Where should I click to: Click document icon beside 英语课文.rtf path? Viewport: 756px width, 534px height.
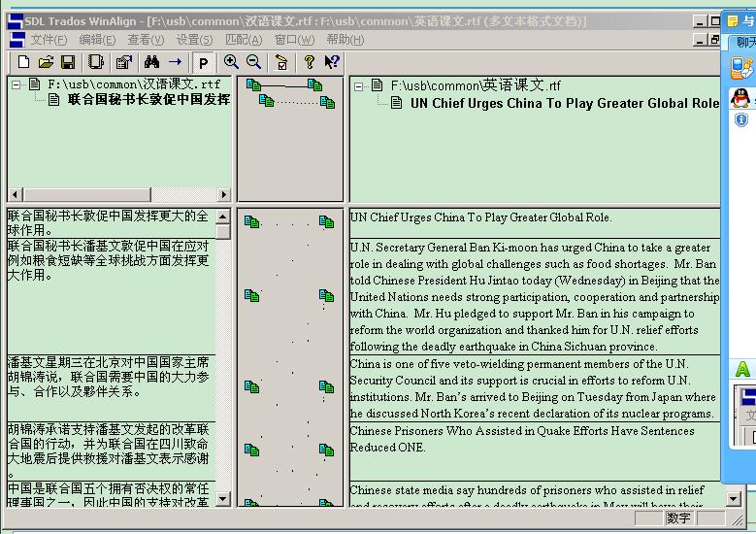point(378,85)
